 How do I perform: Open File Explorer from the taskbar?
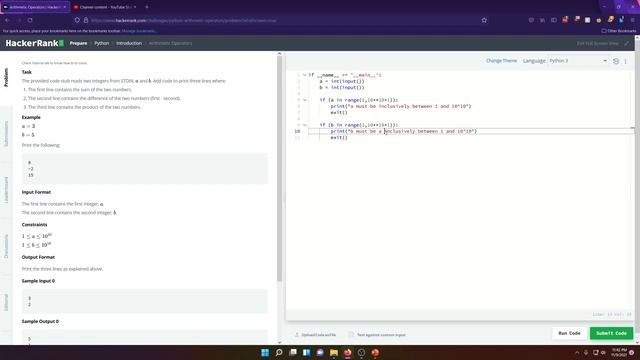pyautogui.click(x=334, y=352)
